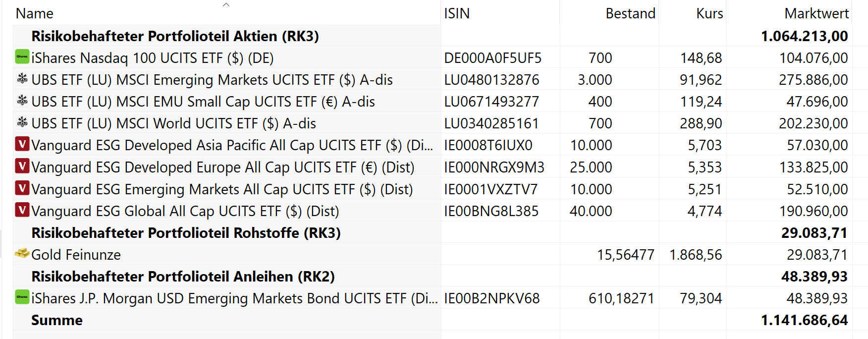
Task: Click Vanguard ESG Emerging Markets logo icon
Action: (x=22, y=188)
